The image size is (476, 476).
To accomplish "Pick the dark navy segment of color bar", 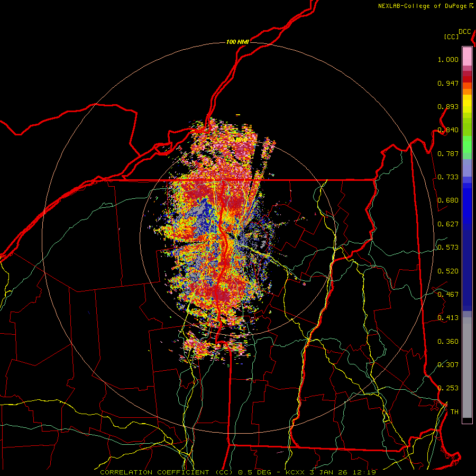I will click(467, 270).
